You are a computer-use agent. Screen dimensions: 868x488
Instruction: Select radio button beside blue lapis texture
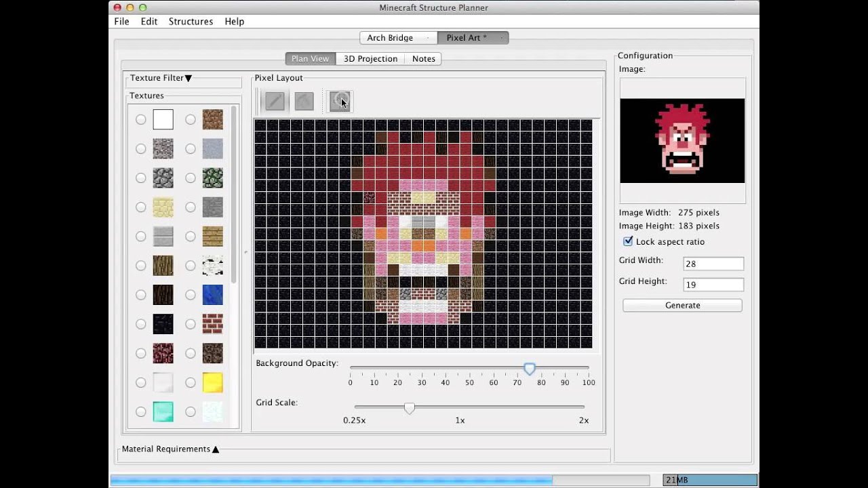pyautogui.click(x=191, y=295)
